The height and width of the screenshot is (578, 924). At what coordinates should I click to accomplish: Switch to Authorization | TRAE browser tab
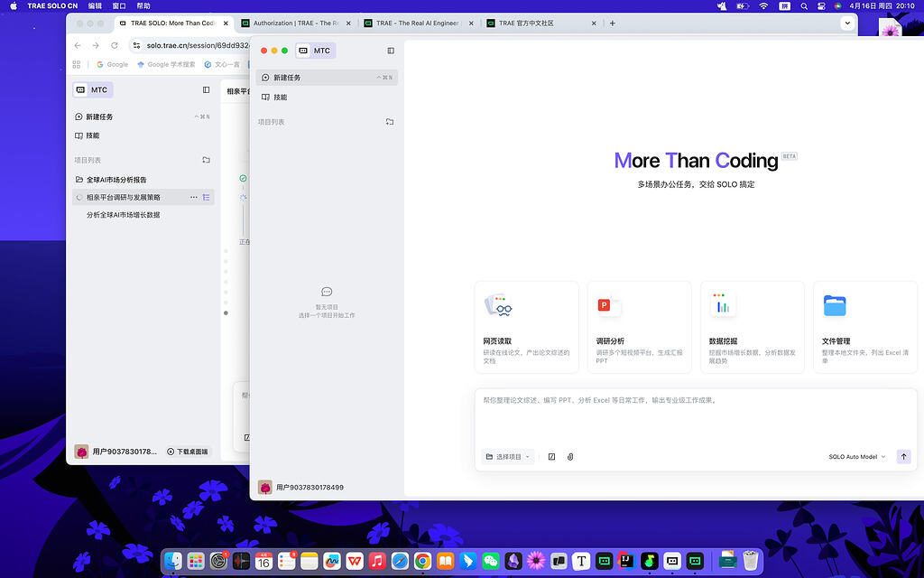click(x=295, y=23)
